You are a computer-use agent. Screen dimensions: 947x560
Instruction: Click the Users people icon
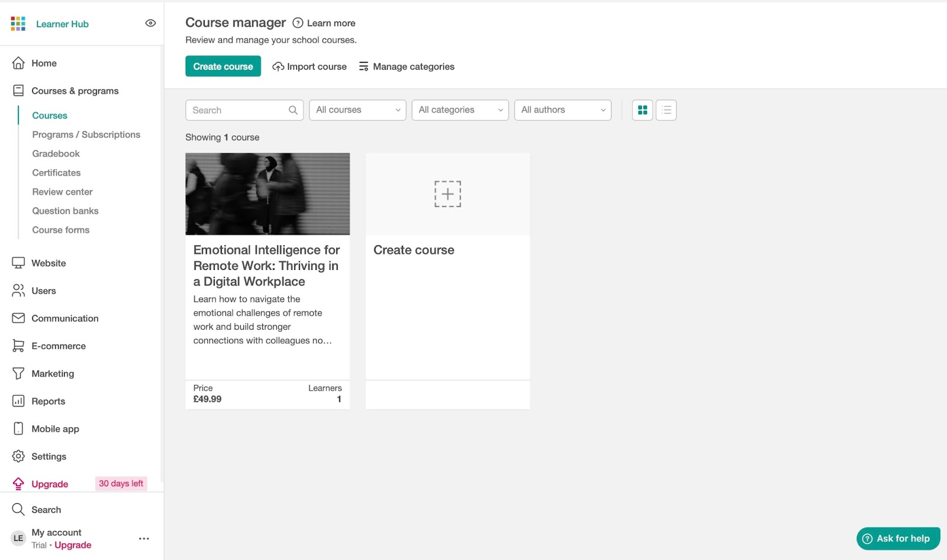[18, 291]
